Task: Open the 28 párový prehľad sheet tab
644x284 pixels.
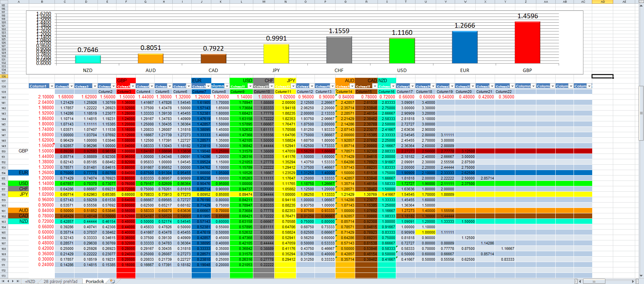Action: pyautogui.click(x=60, y=281)
